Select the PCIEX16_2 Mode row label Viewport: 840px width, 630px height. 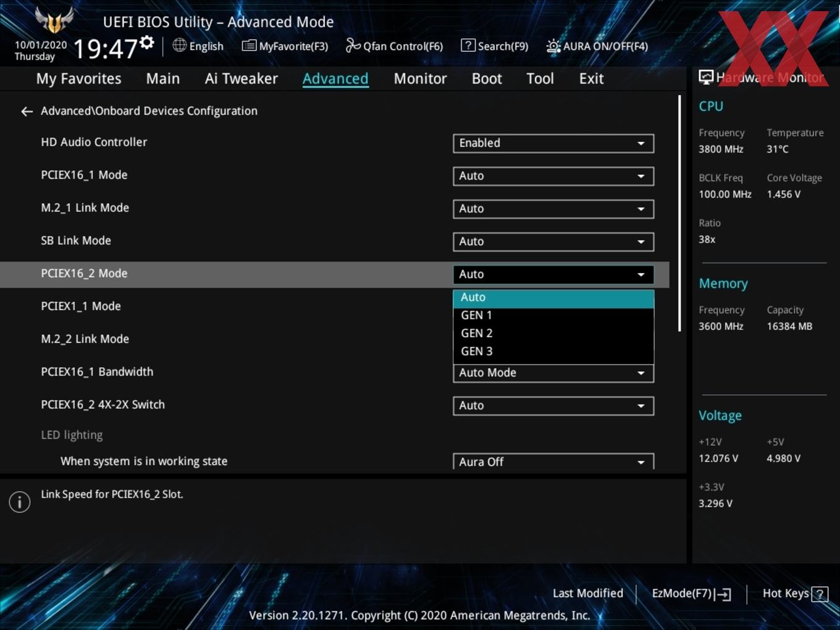pos(84,274)
